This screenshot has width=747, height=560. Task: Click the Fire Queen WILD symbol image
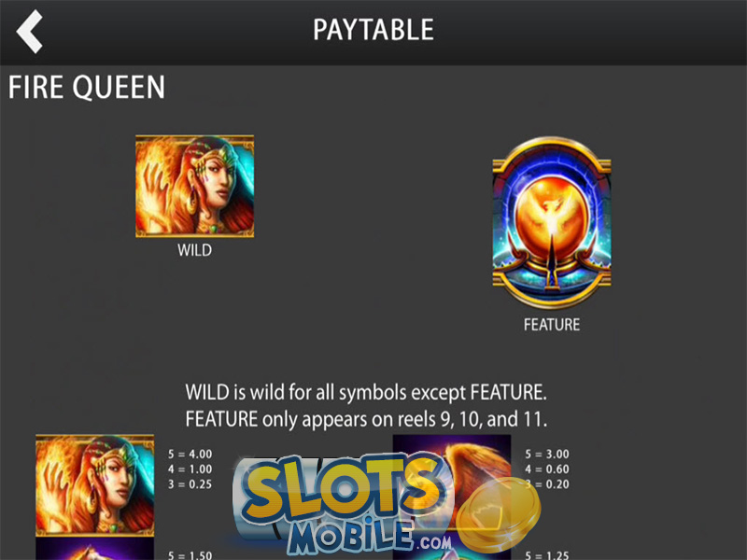(x=194, y=186)
